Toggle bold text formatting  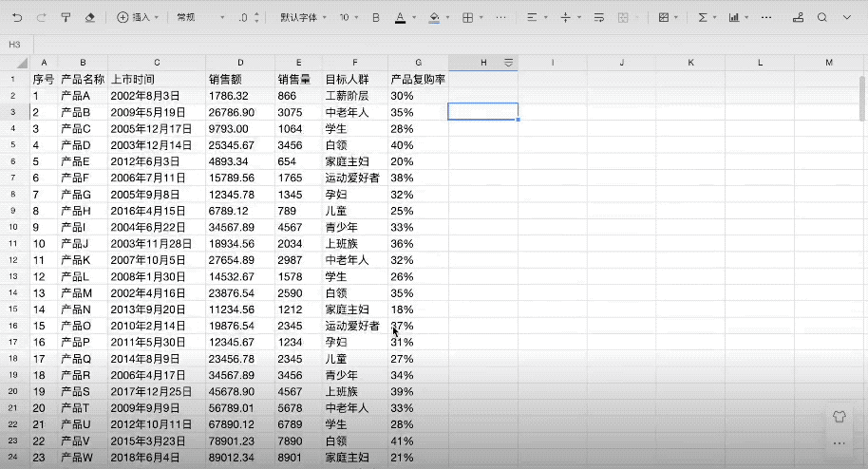click(376, 17)
